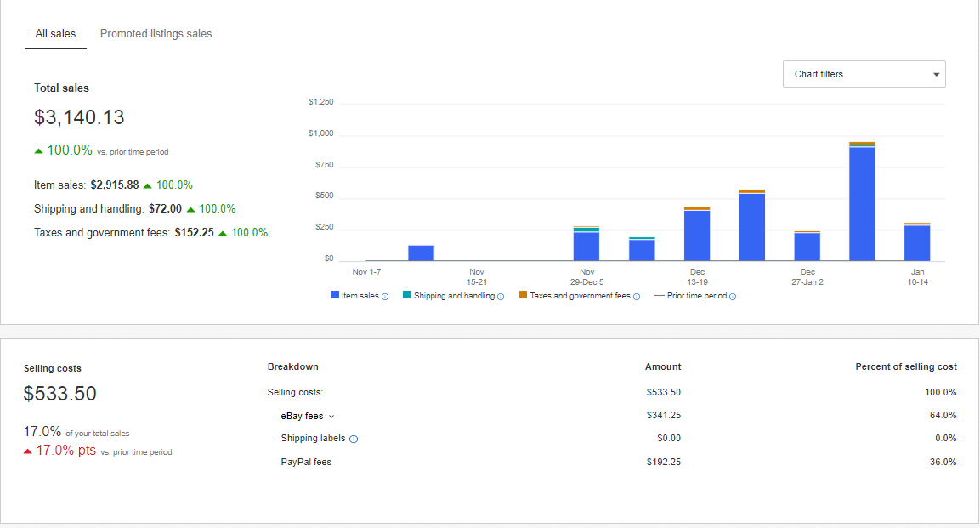Click the info icon after Prior time period
The width and height of the screenshot is (980, 528).
click(x=733, y=297)
